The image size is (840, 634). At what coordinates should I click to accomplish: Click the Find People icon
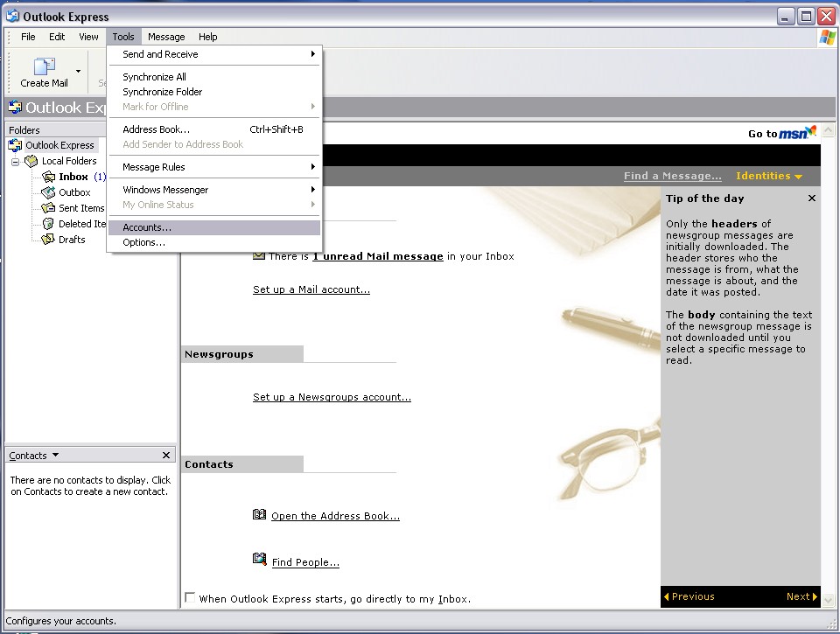tap(259, 559)
